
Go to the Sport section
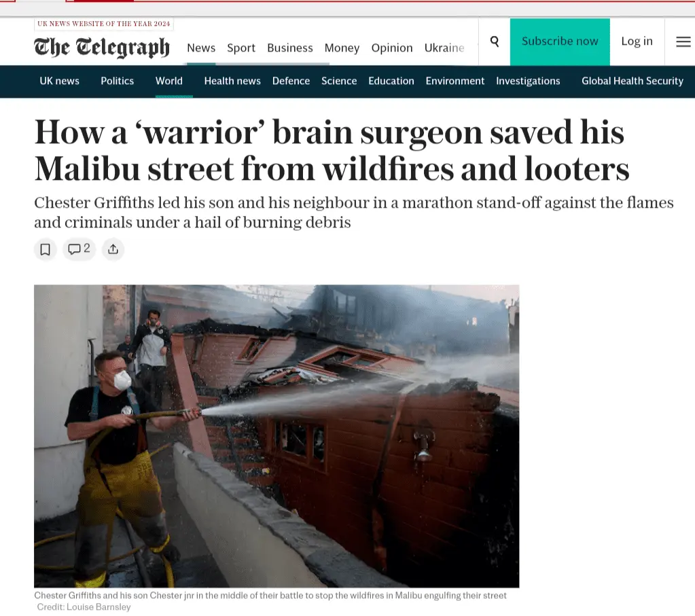[x=241, y=48]
